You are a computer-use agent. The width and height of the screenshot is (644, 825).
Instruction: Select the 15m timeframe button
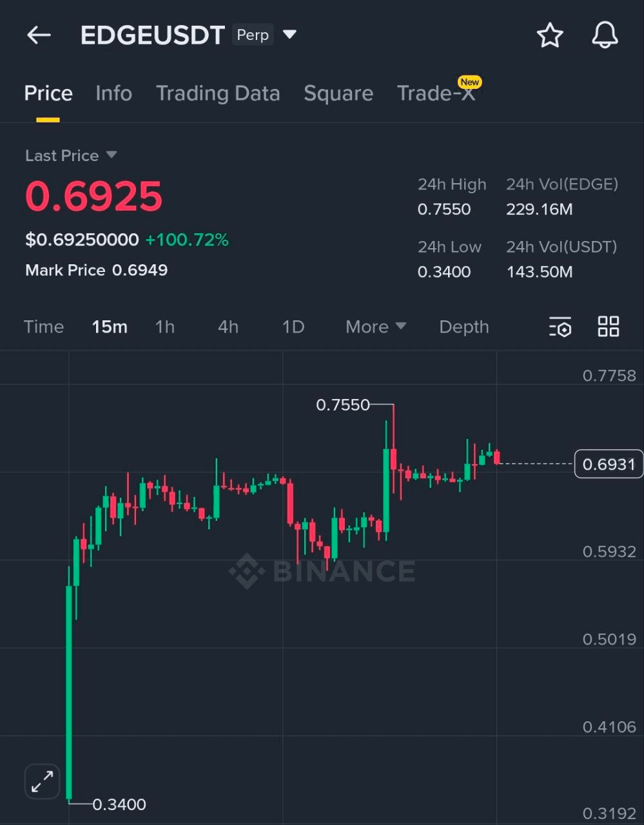110,327
